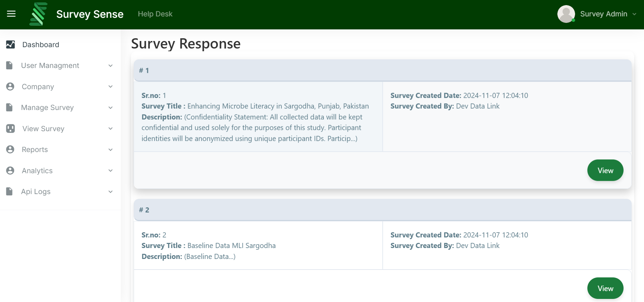Open the Survey Admin dropdown arrow

(x=634, y=14)
